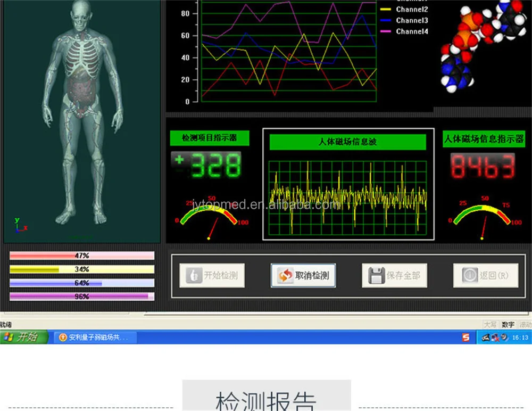532x411 pixels.
Task: Click the yellow 34% progress bar
Action: pyautogui.click(x=82, y=269)
